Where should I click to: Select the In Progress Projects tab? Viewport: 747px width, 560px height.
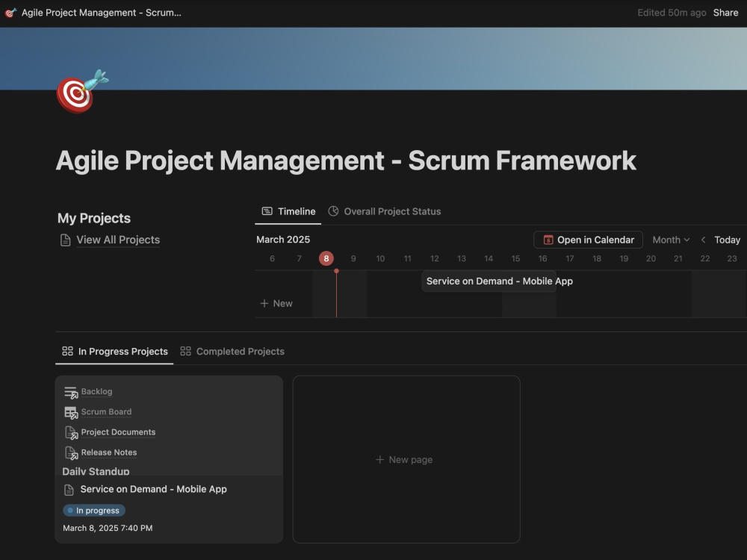115,352
